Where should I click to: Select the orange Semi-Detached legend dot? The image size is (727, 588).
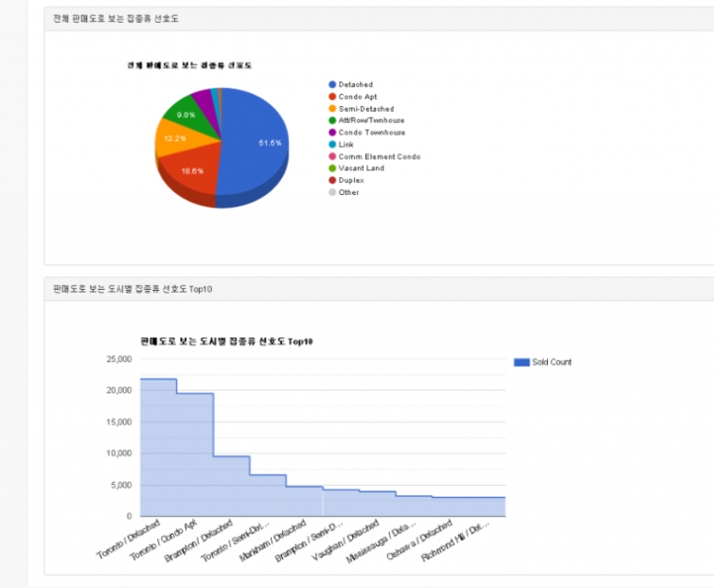click(332, 109)
